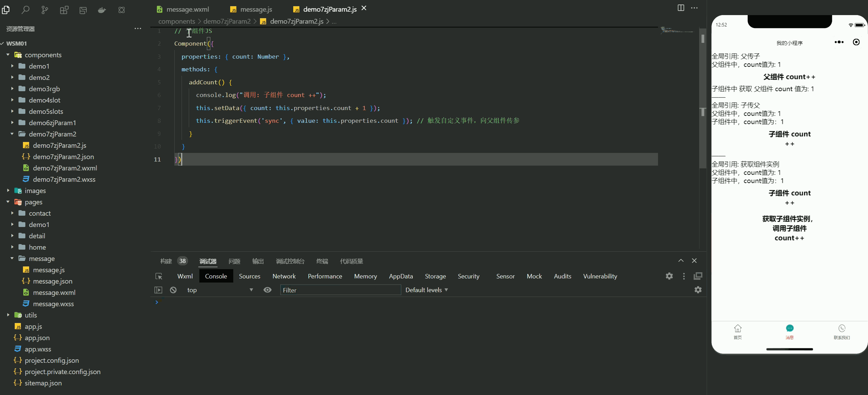The width and height of the screenshot is (868, 395).
Task: Switch to the message.wxml editor tab
Action: coord(187,9)
